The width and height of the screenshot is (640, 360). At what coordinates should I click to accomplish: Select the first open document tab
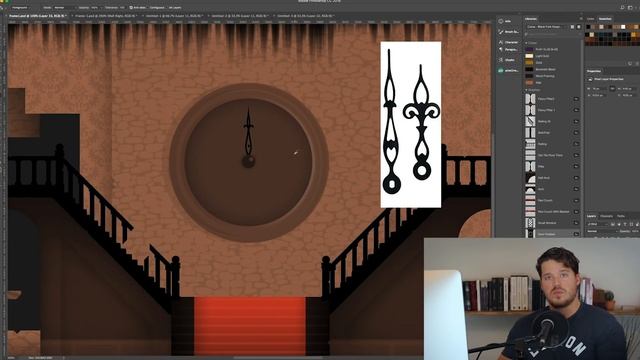(x=38, y=16)
